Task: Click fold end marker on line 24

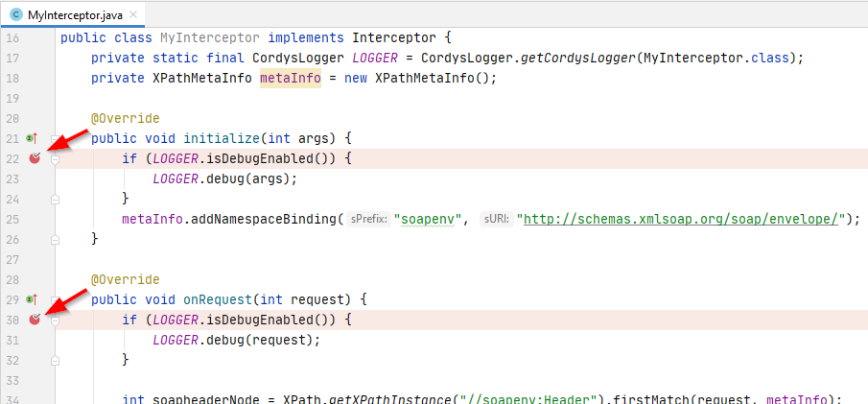Action: pos(55,199)
